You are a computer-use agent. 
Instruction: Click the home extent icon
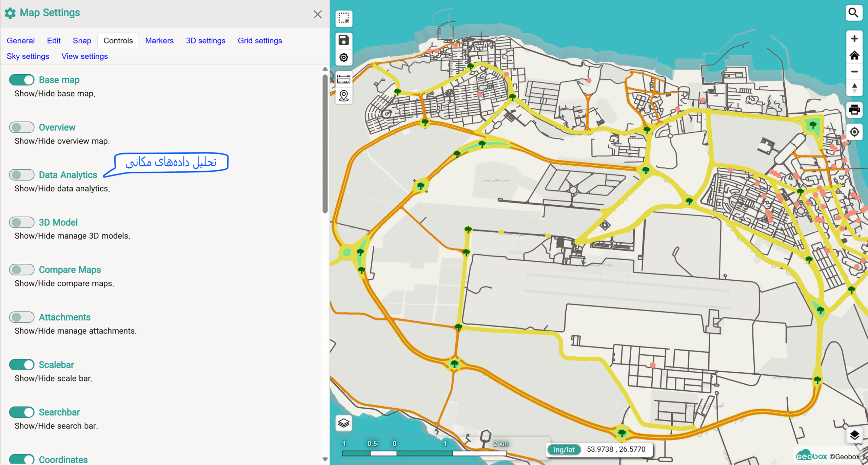[x=854, y=55]
